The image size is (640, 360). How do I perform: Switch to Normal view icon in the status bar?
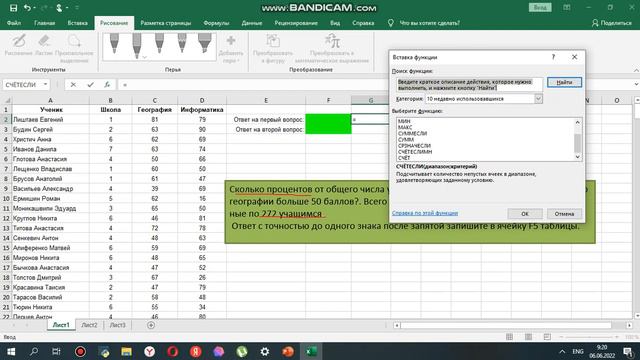coord(509,337)
